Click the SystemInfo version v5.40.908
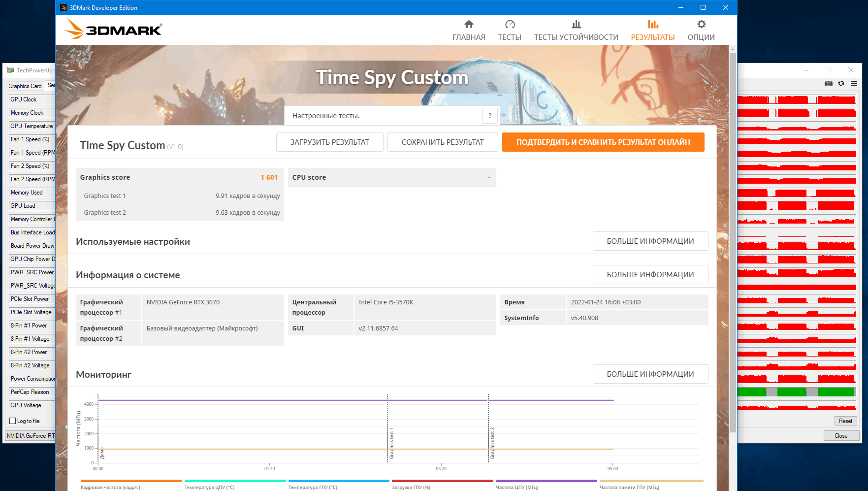This screenshot has width=868, height=491. (584, 318)
